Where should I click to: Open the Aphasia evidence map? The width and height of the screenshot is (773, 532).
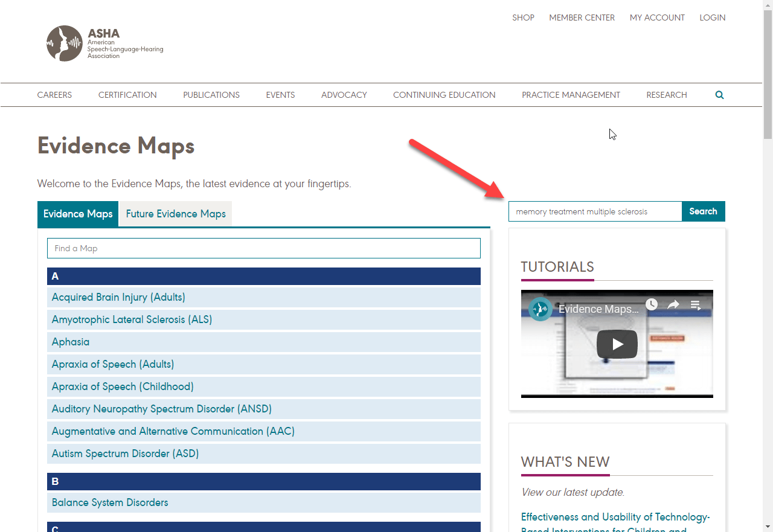click(x=71, y=342)
